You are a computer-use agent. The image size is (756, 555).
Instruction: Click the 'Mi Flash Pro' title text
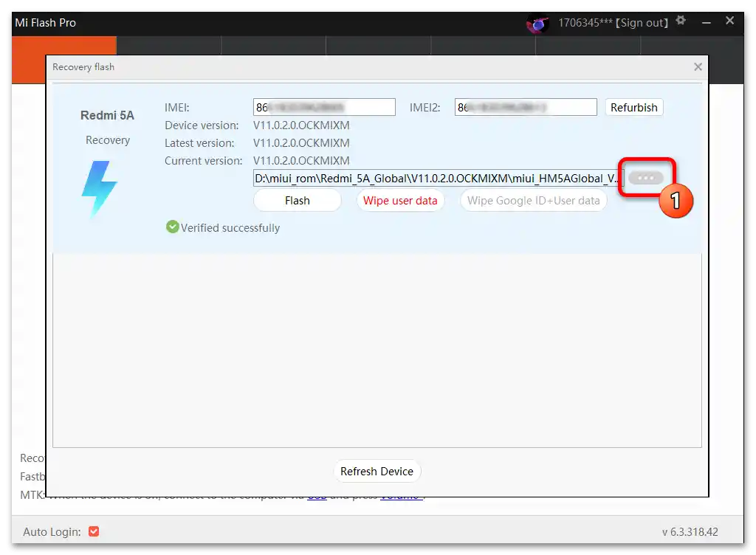coord(45,23)
